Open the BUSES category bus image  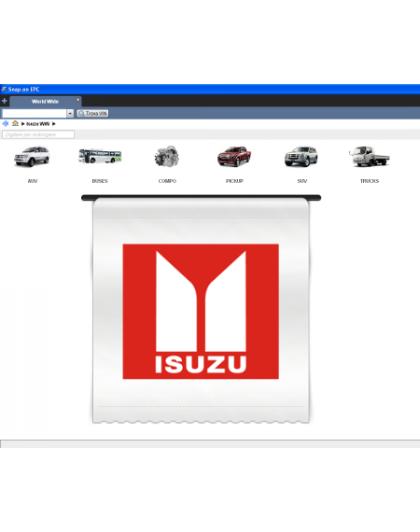(100, 156)
